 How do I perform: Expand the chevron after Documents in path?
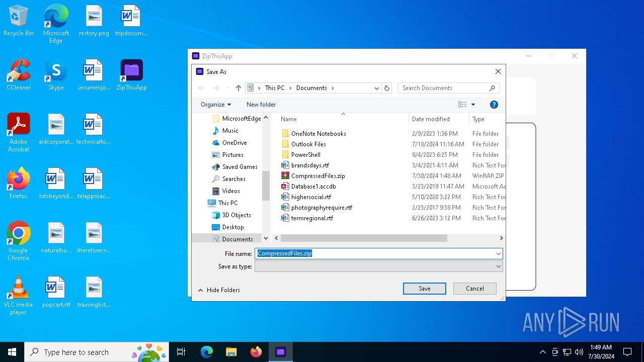[333, 88]
